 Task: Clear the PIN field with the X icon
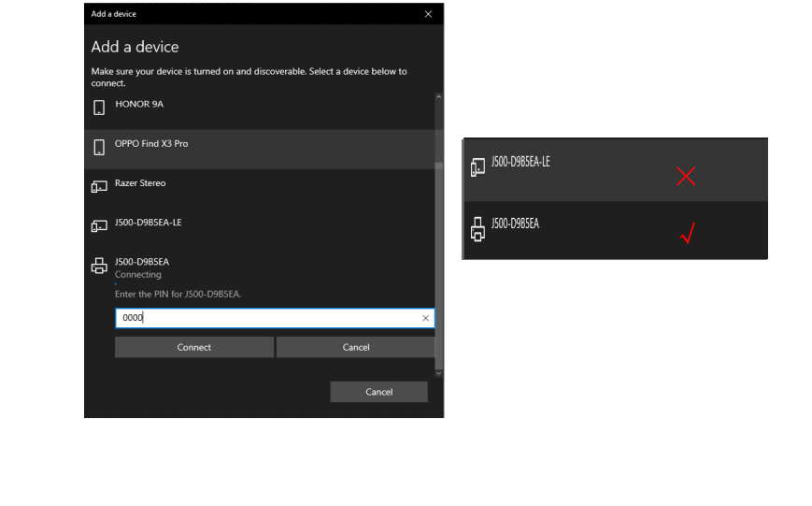tap(425, 318)
